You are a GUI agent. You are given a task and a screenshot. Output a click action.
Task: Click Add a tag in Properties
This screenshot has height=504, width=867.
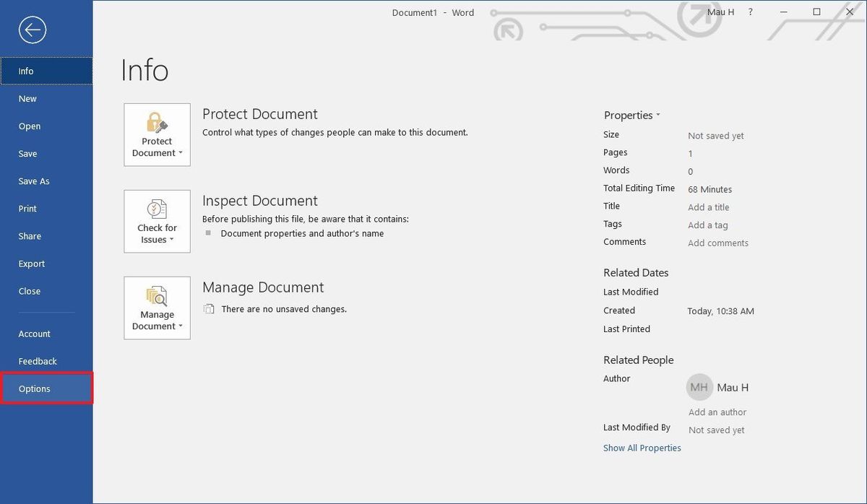(x=706, y=225)
